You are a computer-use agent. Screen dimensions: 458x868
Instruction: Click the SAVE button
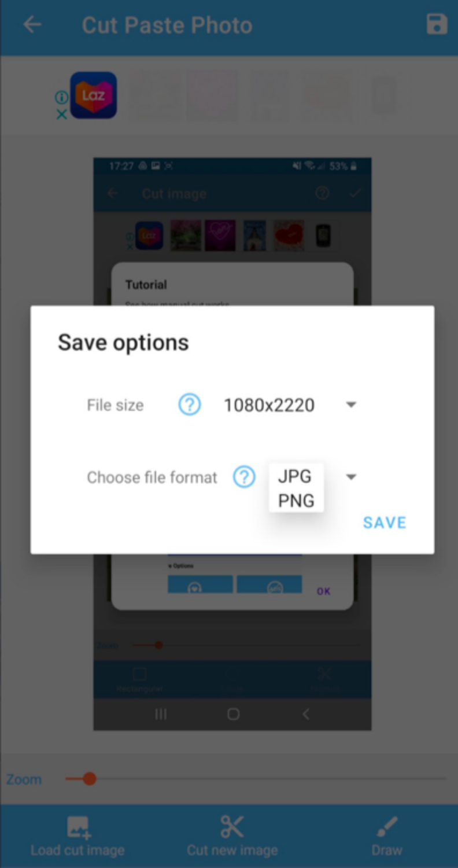click(x=385, y=523)
